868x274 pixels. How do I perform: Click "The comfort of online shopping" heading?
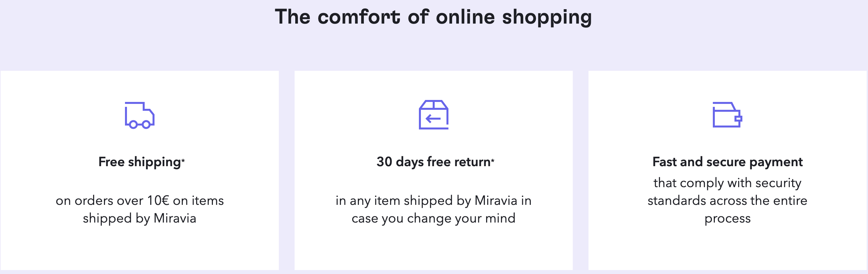433,17
